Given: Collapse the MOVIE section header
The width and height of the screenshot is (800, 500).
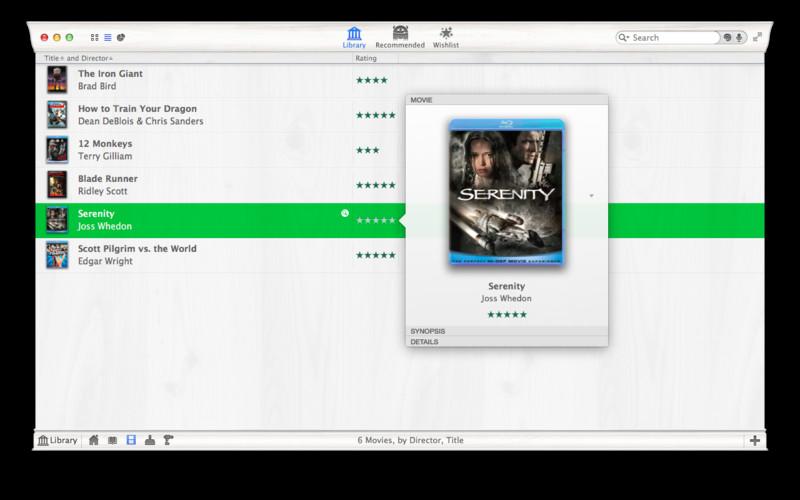Looking at the screenshot, I should tap(507, 100).
